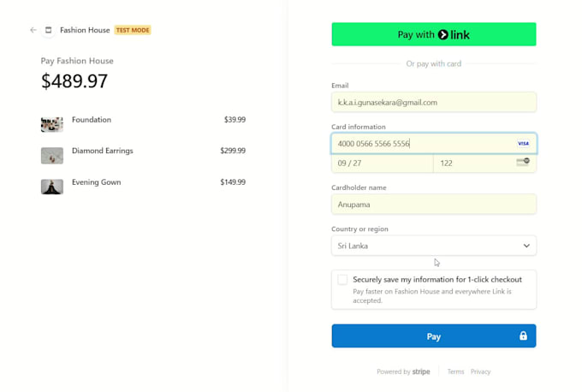The height and width of the screenshot is (392, 582).
Task: Focus the Email input field
Action: pos(433,103)
